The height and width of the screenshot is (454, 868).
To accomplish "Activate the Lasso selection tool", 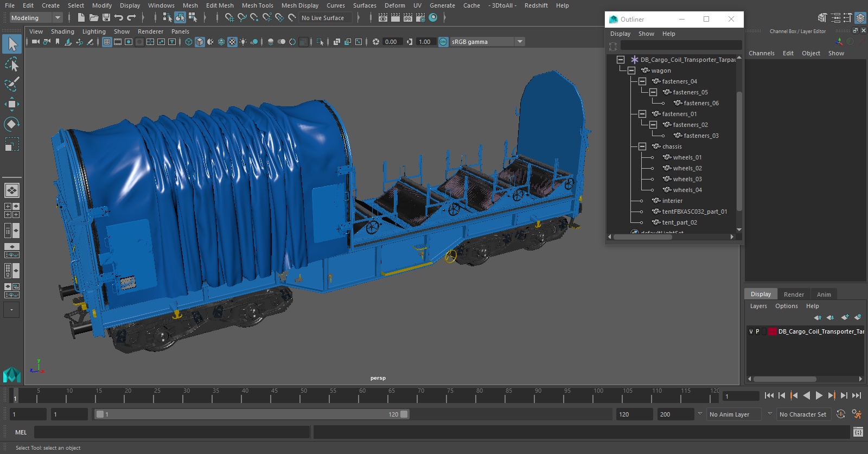I will pos(12,65).
